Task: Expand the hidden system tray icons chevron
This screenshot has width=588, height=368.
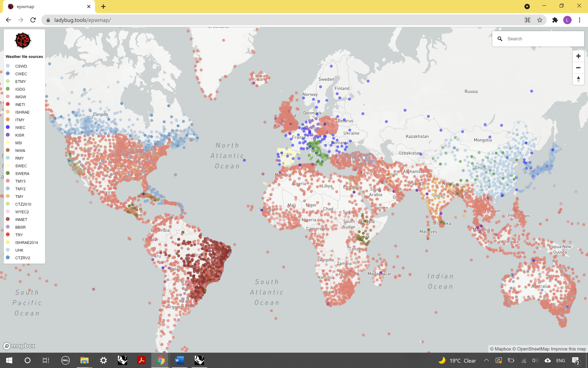Action: pos(486,360)
